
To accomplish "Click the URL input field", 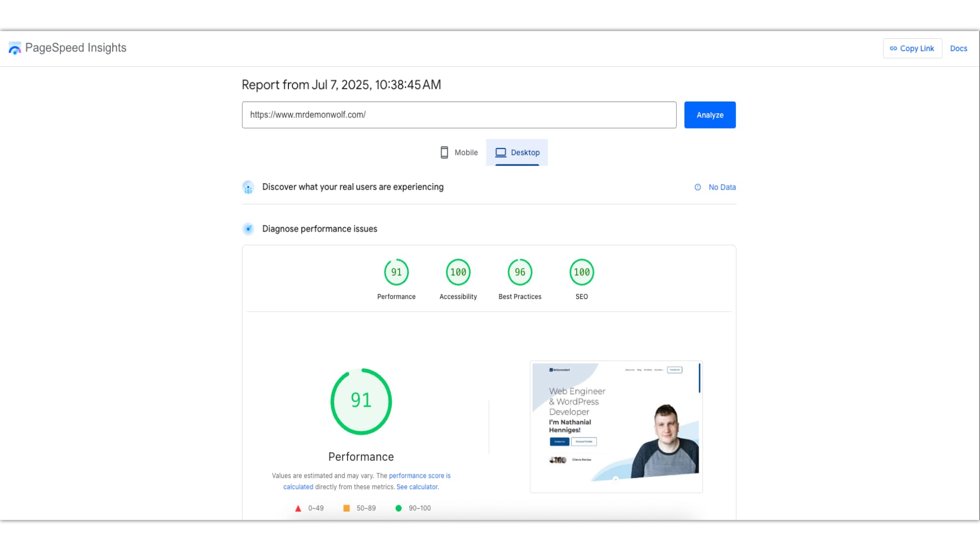I will 458,115.
